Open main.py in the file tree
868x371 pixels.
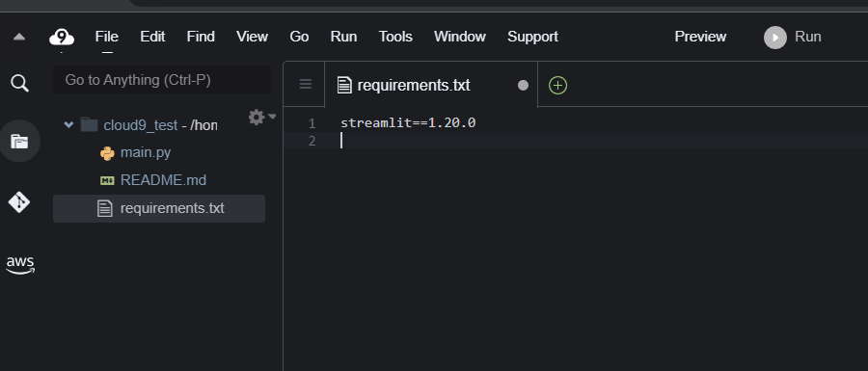tap(146, 152)
